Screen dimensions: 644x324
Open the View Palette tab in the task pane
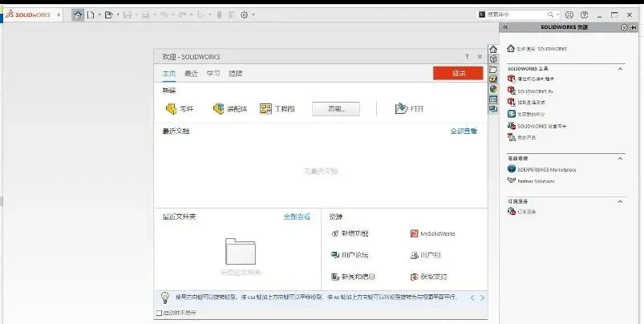coord(493,79)
